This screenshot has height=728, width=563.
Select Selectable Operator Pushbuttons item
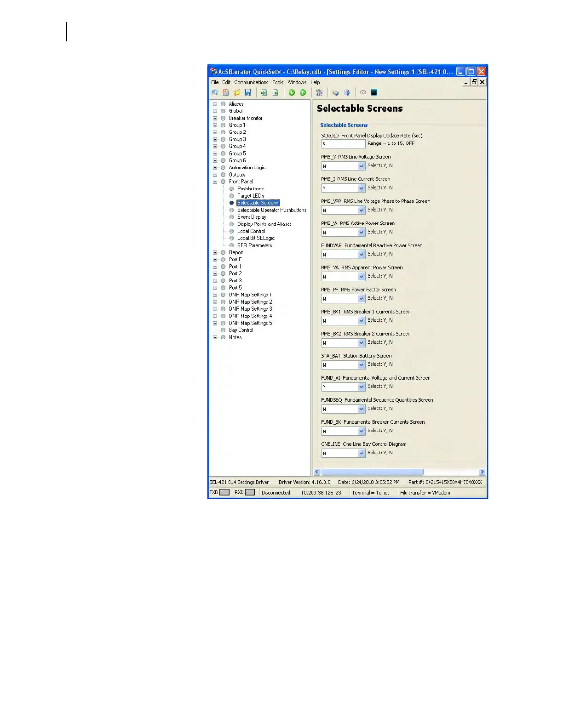coord(272,210)
